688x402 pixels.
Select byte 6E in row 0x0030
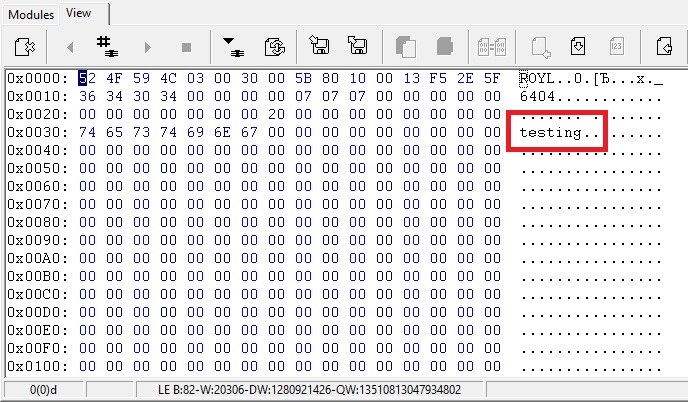[222, 133]
